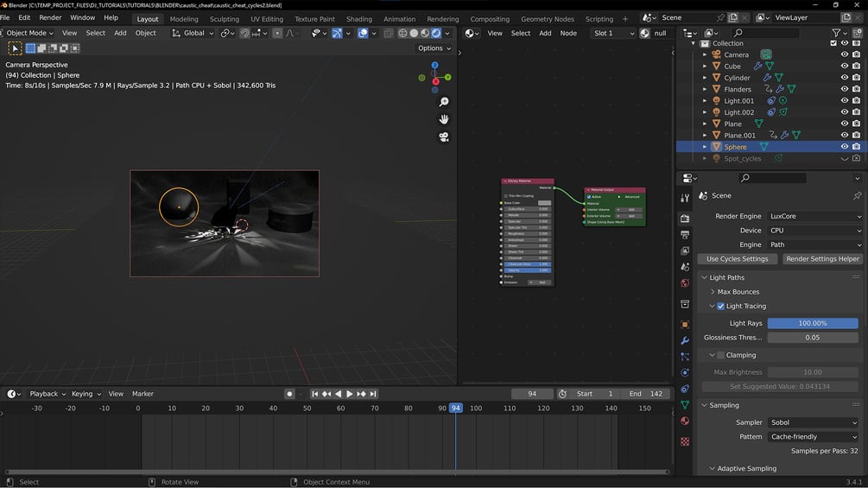Open the viewport Options dropdown
The image size is (868, 488).
click(434, 48)
